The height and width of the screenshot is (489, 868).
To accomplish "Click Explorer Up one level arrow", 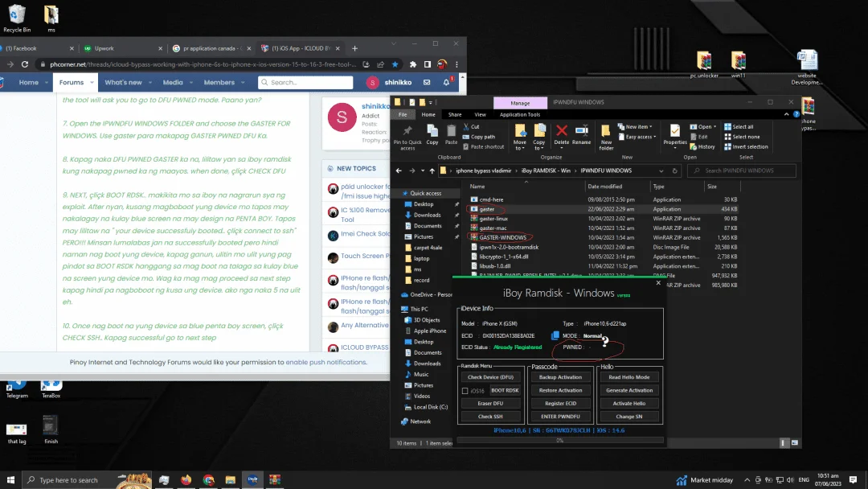I will click(x=432, y=171).
